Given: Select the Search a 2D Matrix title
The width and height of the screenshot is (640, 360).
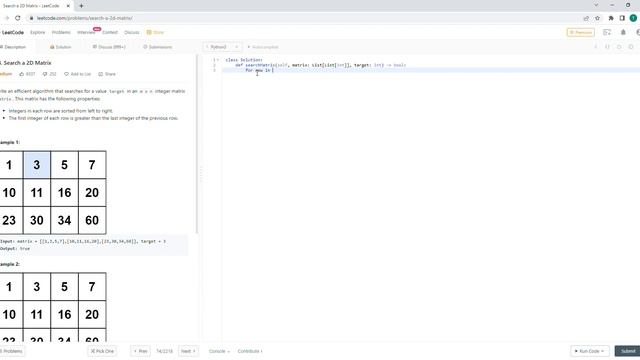Looking at the screenshot, I should [27, 63].
